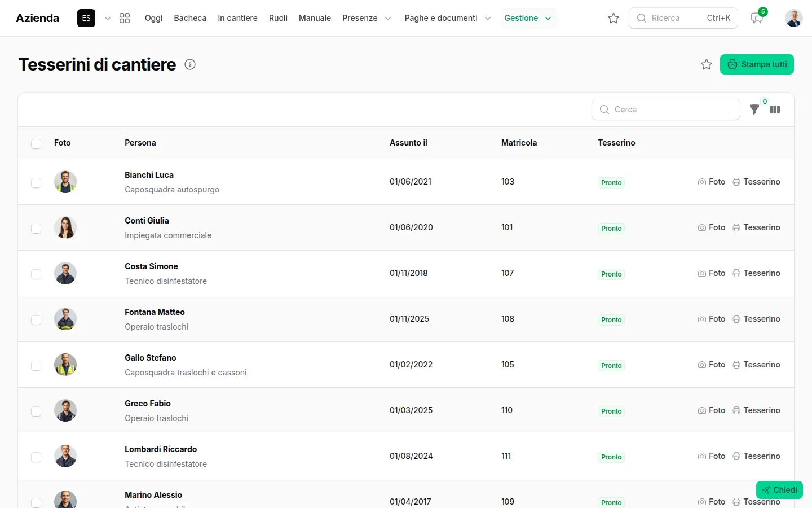Focus the Cerca table search field
This screenshot has width=812, height=508.
click(665, 110)
